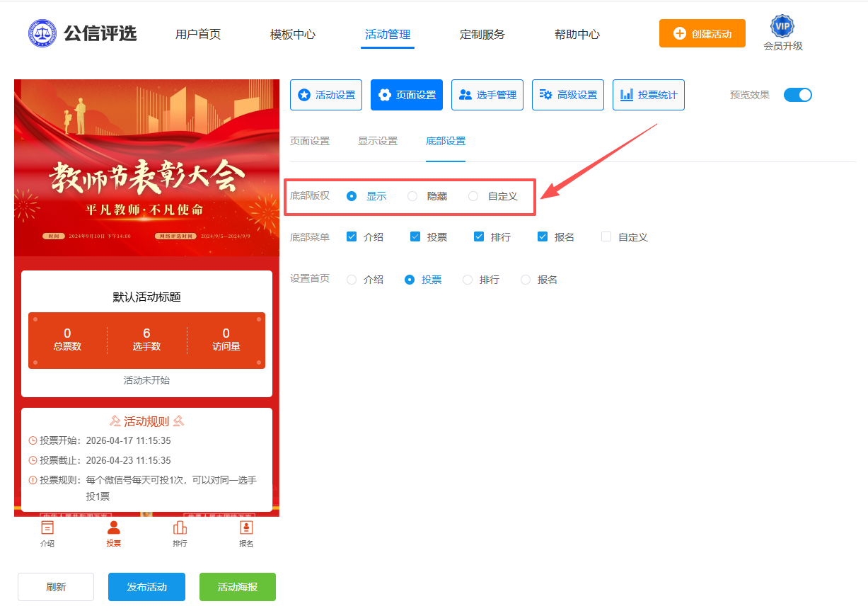Switch to the 底部设置 sub-tab
This screenshot has height=611, width=868.
pos(446,141)
